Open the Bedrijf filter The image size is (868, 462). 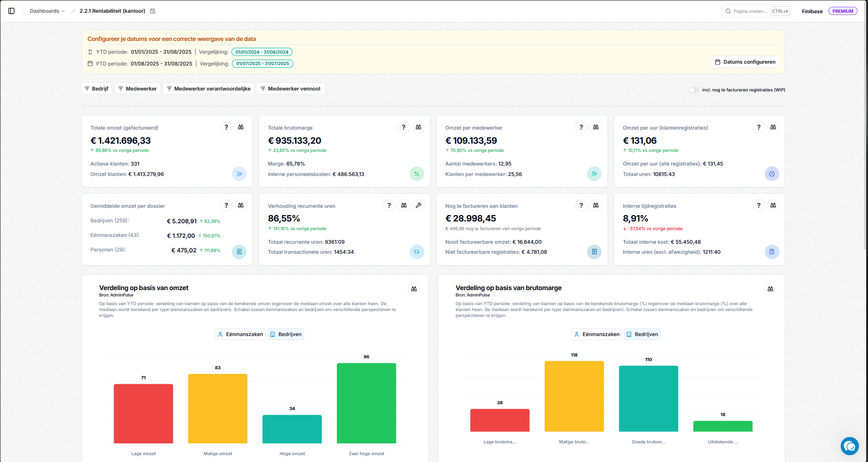coord(96,89)
